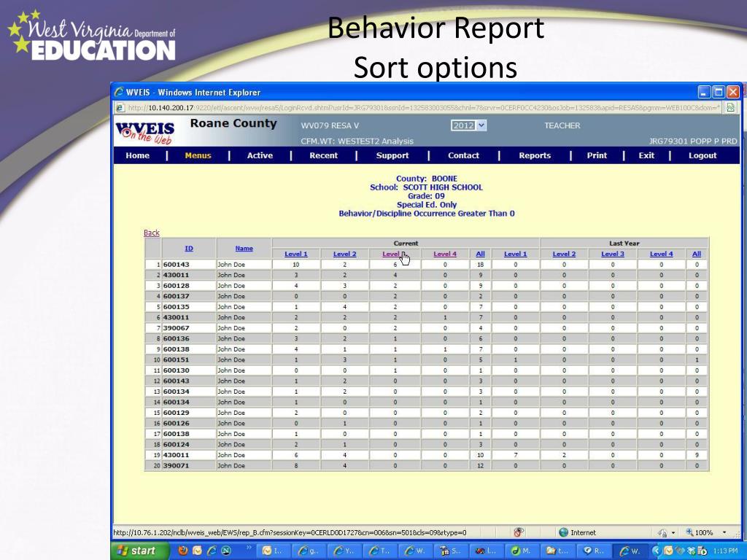Open the green N icon in quick launch
The image size is (747, 560).
click(x=226, y=551)
